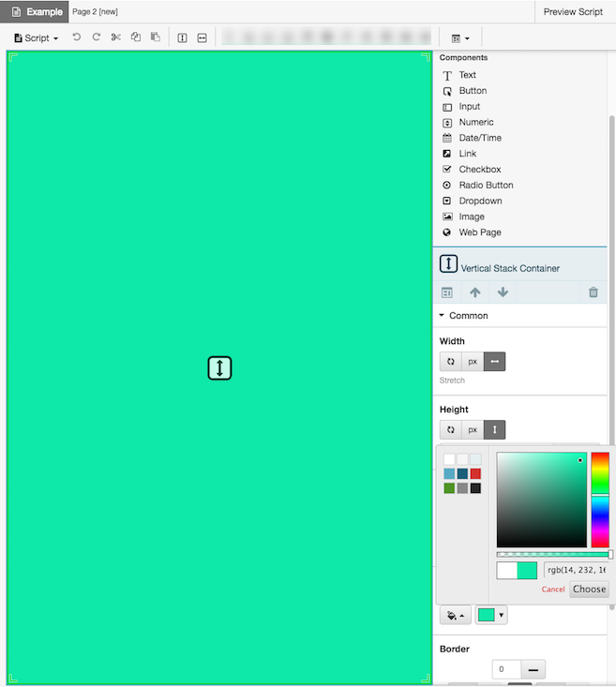Image resolution: width=616 pixels, height=687 pixels.
Task: Click the previous-color white preview swatch
Action: [x=507, y=571]
